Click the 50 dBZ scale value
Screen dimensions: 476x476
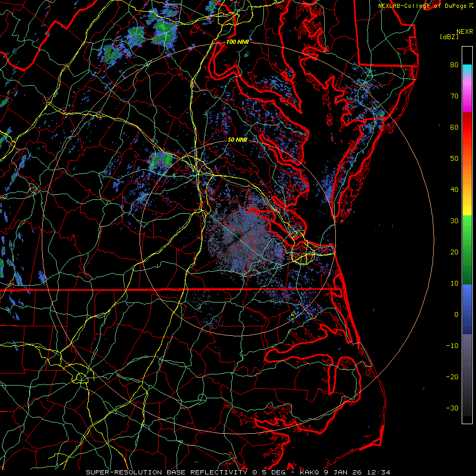tap(454, 159)
